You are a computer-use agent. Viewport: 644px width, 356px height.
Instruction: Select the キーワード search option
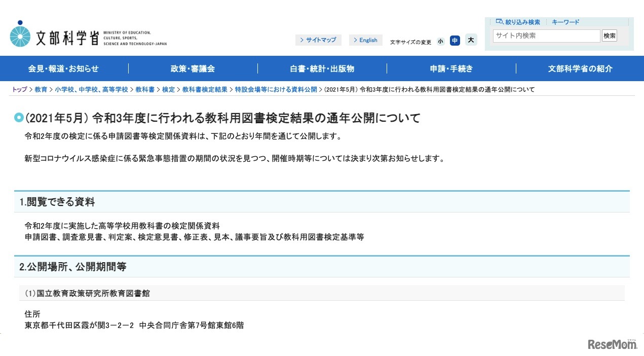point(565,22)
